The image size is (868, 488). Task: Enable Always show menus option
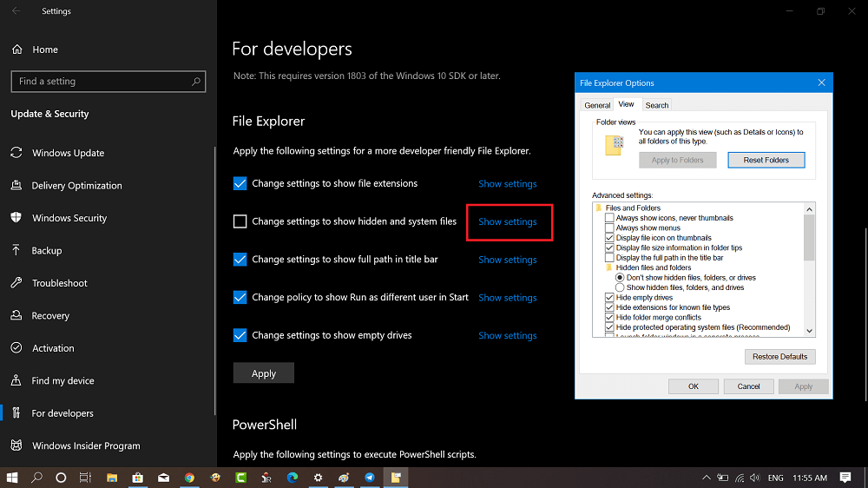pyautogui.click(x=609, y=228)
